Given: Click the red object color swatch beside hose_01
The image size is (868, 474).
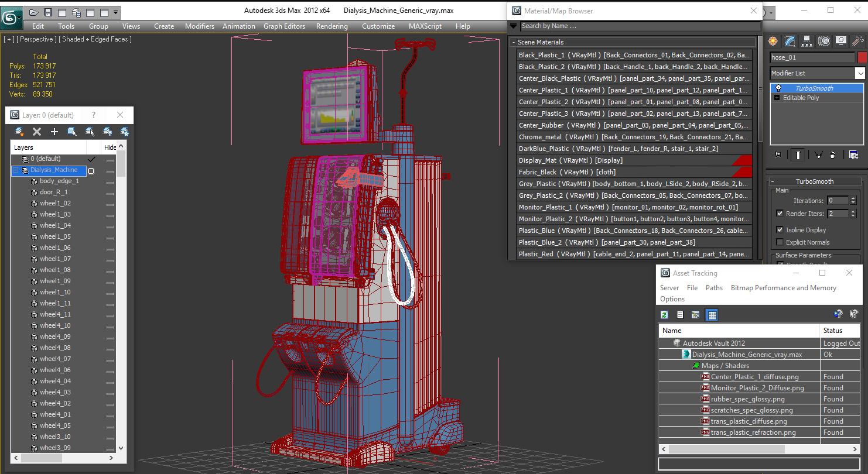Looking at the screenshot, I should point(863,57).
